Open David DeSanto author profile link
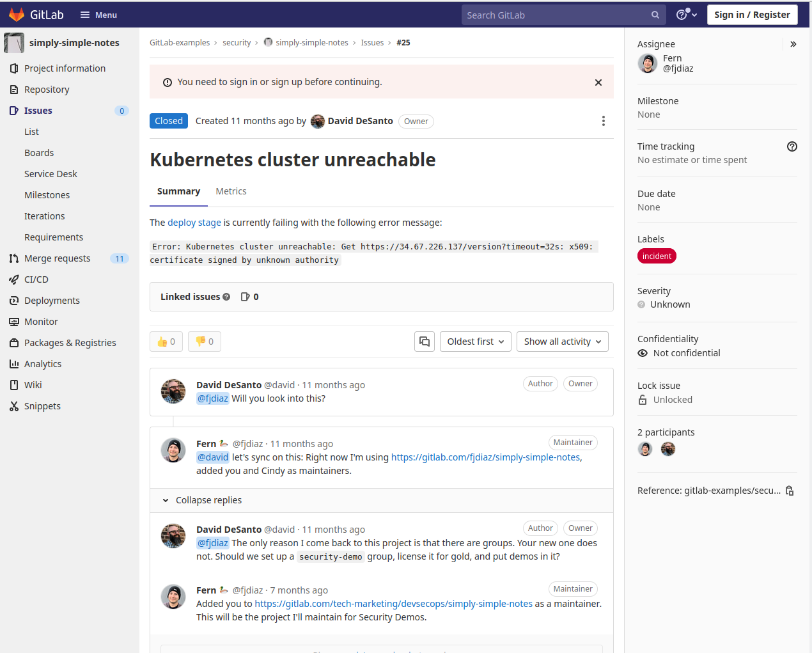812x653 pixels. tap(360, 121)
